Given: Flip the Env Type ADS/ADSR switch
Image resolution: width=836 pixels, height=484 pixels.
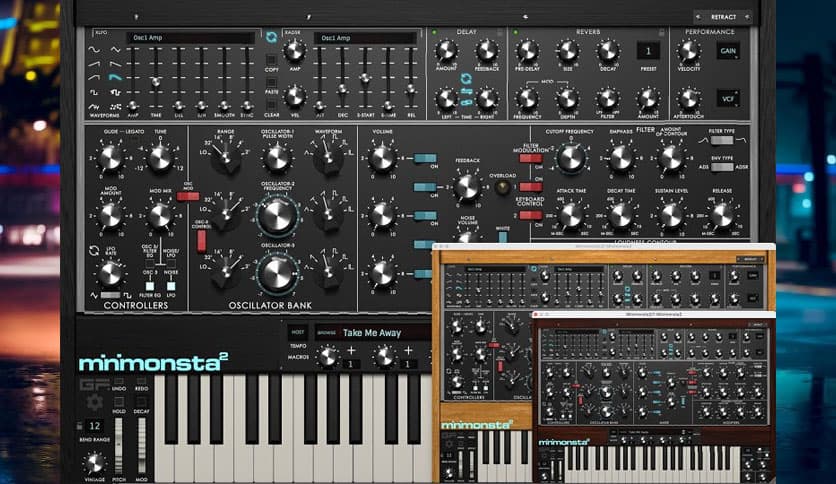Looking at the screenshot, I should (722, 167).
